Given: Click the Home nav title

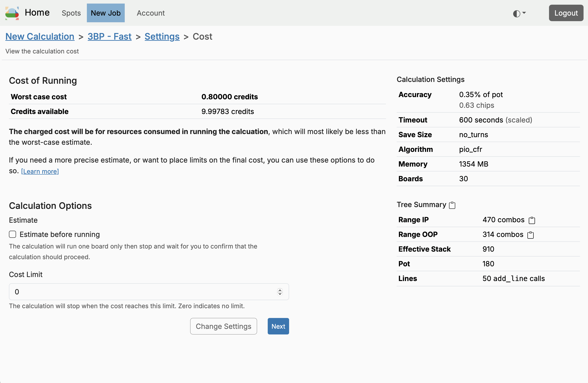Looking at the screenshot, I should 37,13.
